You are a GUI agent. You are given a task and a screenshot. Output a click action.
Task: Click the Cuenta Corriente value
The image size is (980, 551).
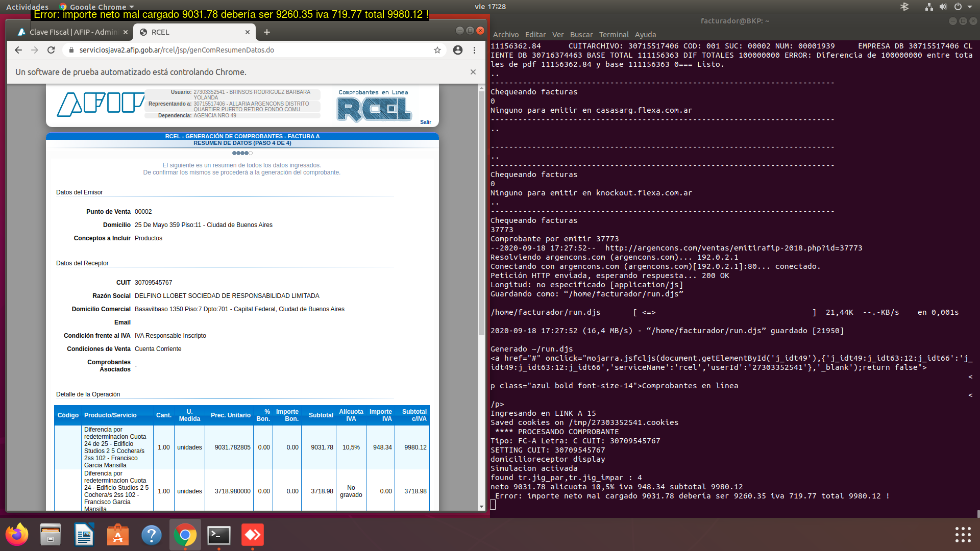pyautogui.click(x=158, y=349)
